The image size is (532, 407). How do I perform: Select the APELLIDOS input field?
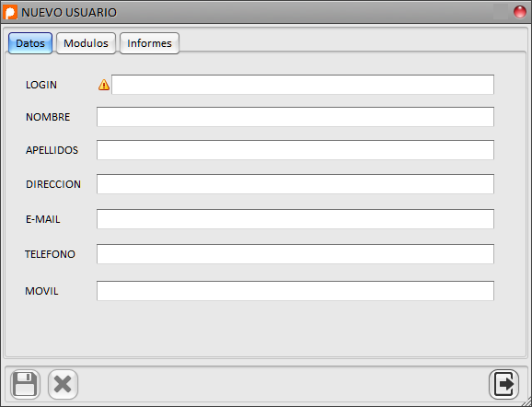point(295,150)
